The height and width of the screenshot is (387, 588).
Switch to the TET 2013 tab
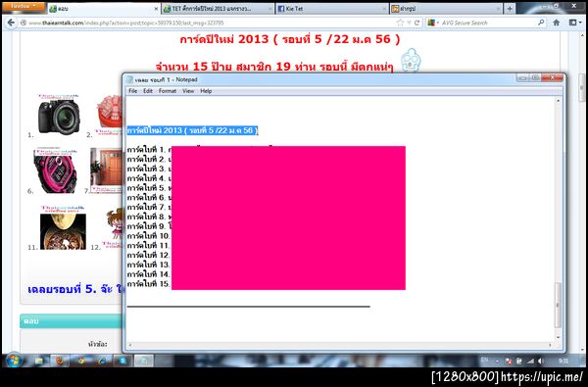[x=218, y=9]
